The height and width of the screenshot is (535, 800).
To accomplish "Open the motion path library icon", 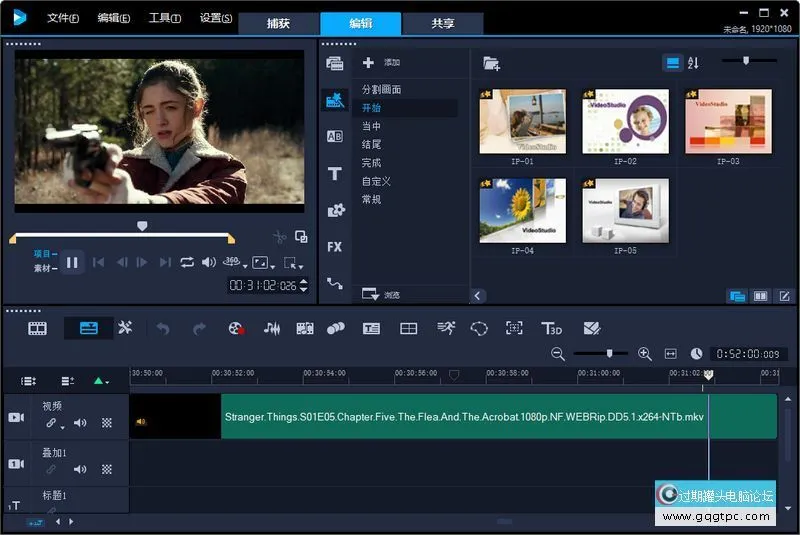I will [x=334, y=284].
